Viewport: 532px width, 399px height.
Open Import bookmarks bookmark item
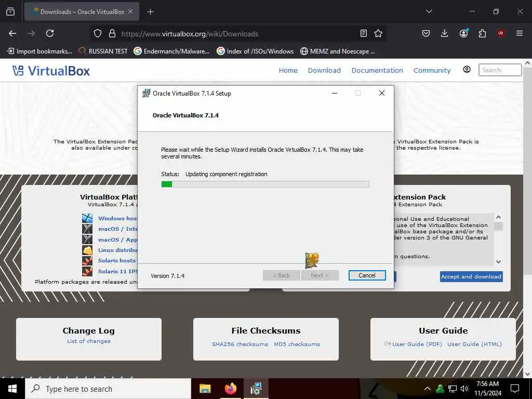39,51
